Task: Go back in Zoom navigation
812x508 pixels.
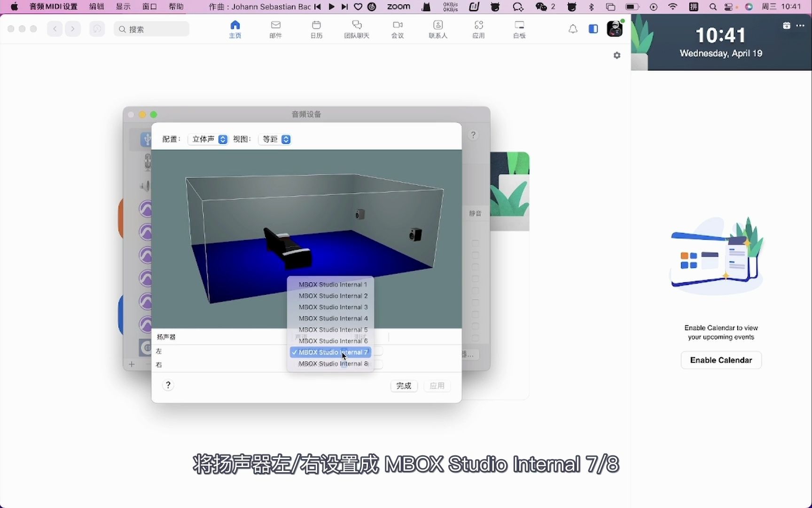Action: [x=55, y=29]
